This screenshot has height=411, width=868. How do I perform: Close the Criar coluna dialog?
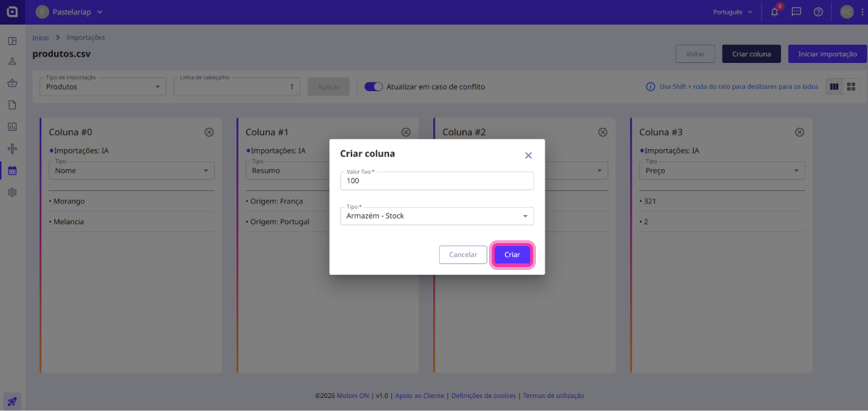point(528,156)
